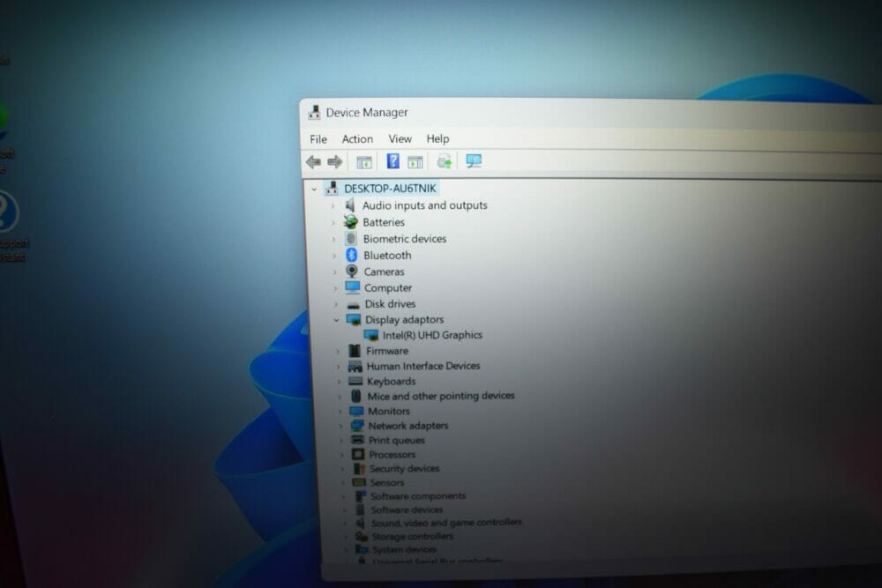Select the Keyboards category label
Image resolution: width=882 pixels, height=588 pixels.
pyautogui.click(x=391, y=381)
